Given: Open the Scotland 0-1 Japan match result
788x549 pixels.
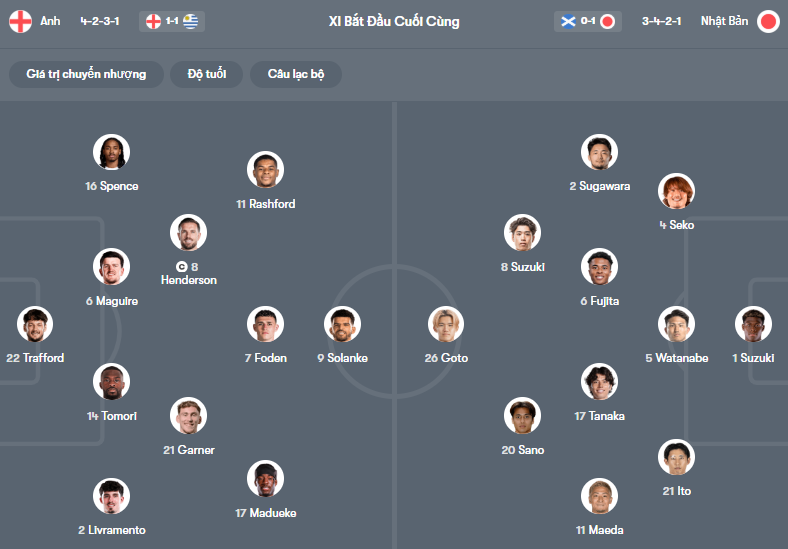Looking at the screenshot, I should [587, 21].
